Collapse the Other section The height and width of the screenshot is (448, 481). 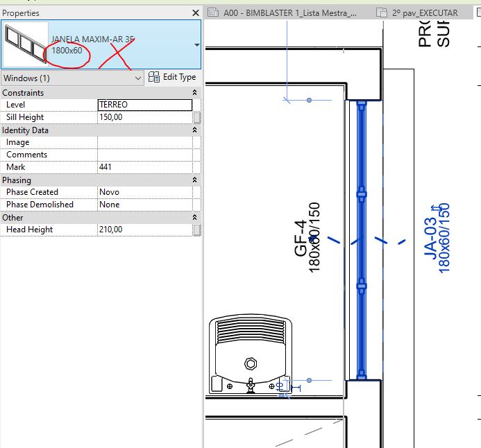[x=194, y=218]
